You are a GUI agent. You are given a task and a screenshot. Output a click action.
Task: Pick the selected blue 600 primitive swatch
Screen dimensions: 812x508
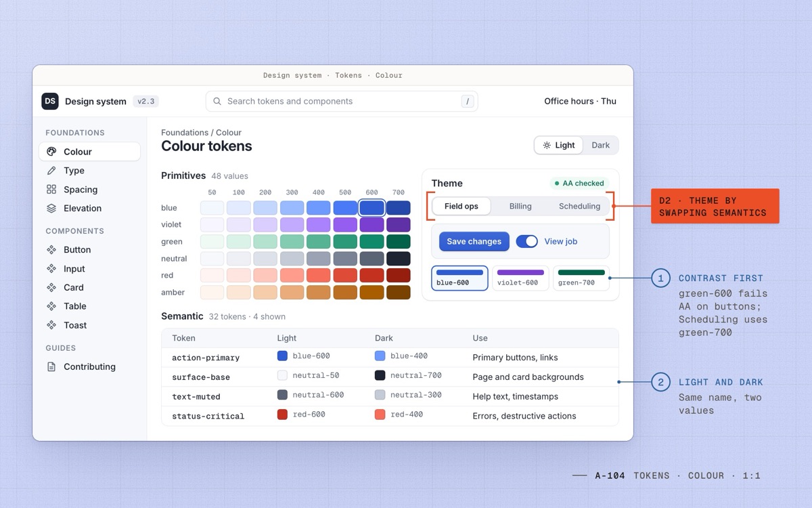[x=371, y=208]
